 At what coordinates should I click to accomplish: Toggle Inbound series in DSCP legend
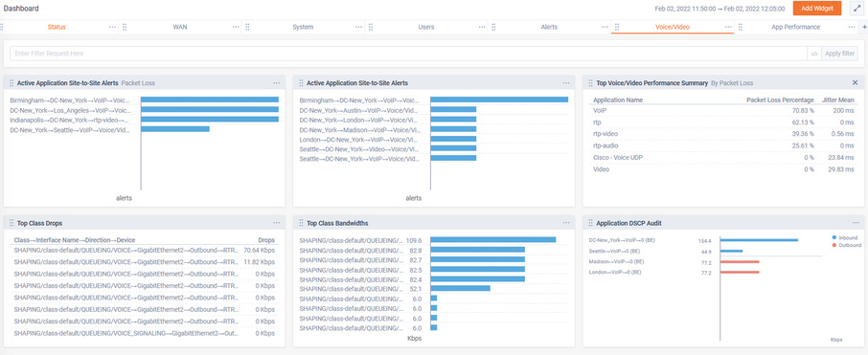pos(845,237)
